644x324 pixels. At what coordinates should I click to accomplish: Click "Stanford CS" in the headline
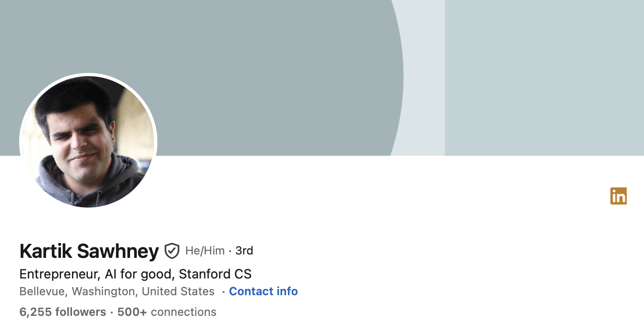coord(215,274)
